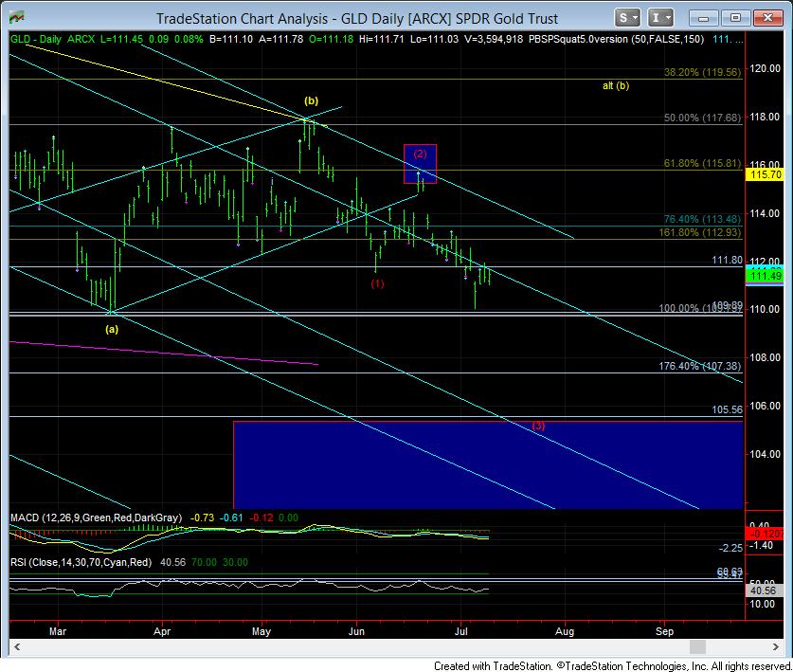The height and width of the screenshot is (672, 793).
Task: Select the 76.40% (113.48) Fibonacci label
Action: (x=702, y=219)
